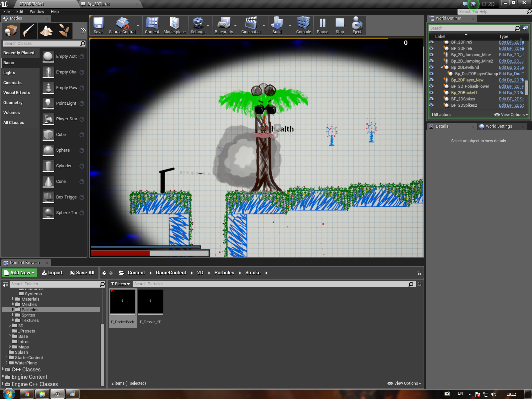Viewport: 532px width, 399px height.
Task: Open the Blueprints dropdown arrow
Action: (x=235, y=26)
